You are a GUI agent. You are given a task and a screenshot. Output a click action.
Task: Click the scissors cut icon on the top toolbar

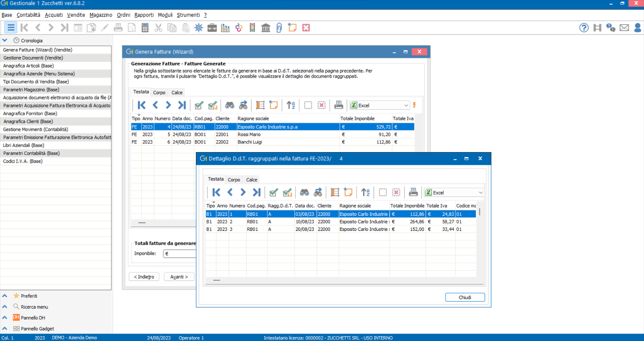(158, 27)
